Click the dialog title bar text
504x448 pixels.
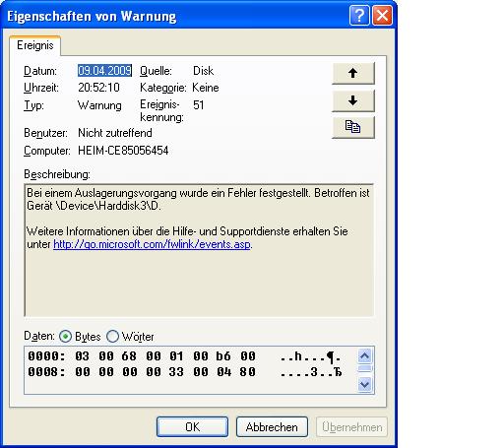tap(92, 16)
